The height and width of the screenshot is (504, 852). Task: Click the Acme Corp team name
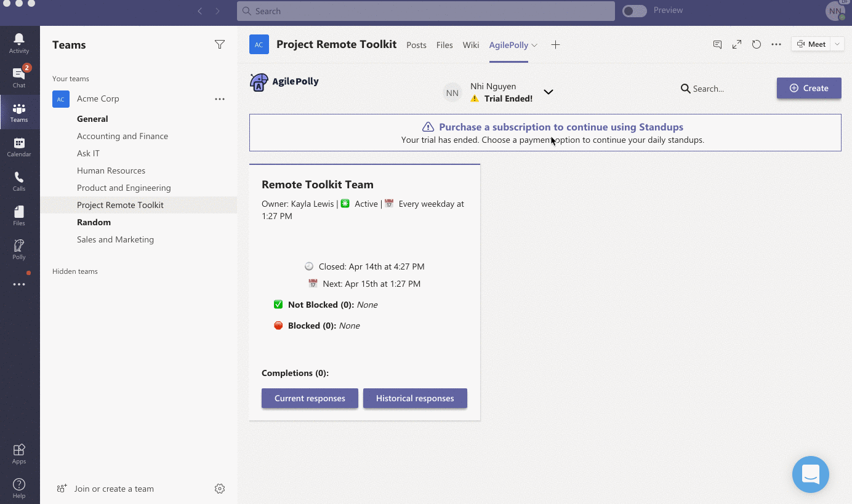(98, 98)
